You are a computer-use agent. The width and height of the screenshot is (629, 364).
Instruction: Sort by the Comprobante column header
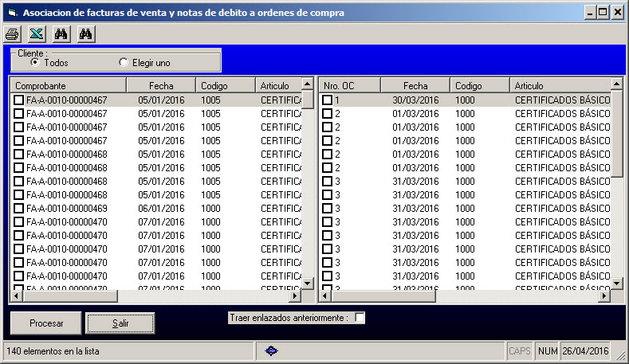click(x=68, y=85)
